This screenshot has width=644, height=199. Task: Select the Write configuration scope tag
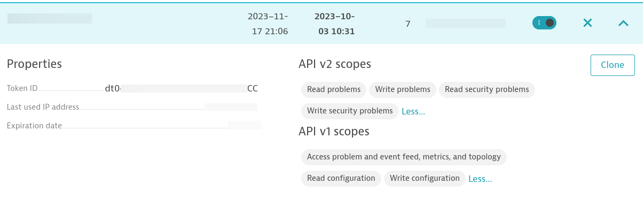pyautogui.click(x=425, y=178)
